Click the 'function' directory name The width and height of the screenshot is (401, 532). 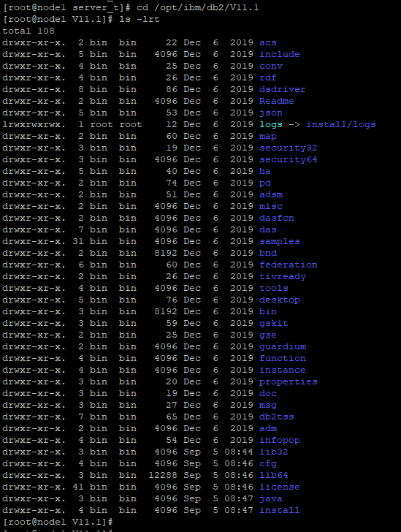(282, 359)
